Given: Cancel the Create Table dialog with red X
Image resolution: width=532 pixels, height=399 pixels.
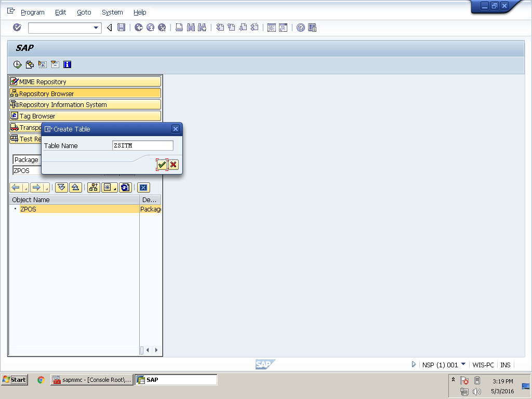Looking at the screenshot, I should pos(174,165).
